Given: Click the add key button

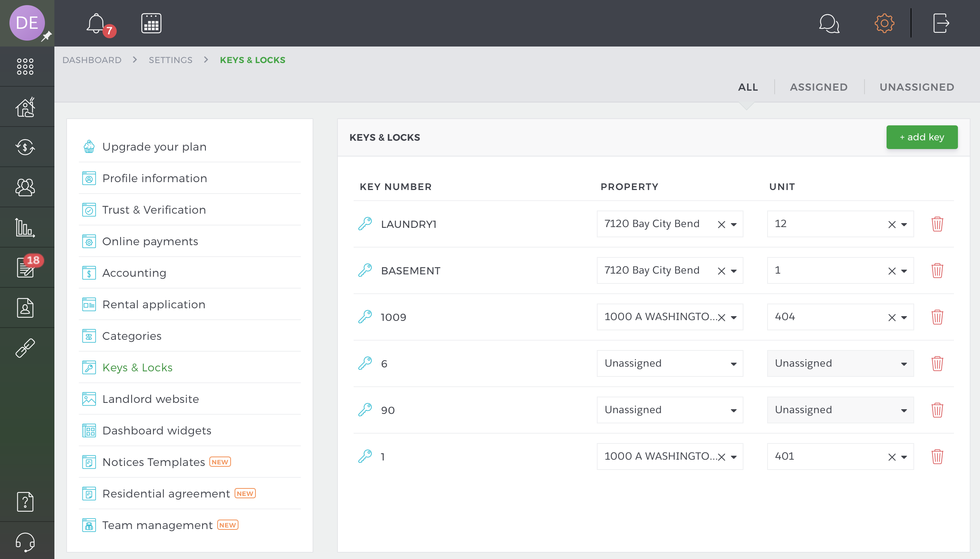Looking at the screenshot, I should [922, 137].
